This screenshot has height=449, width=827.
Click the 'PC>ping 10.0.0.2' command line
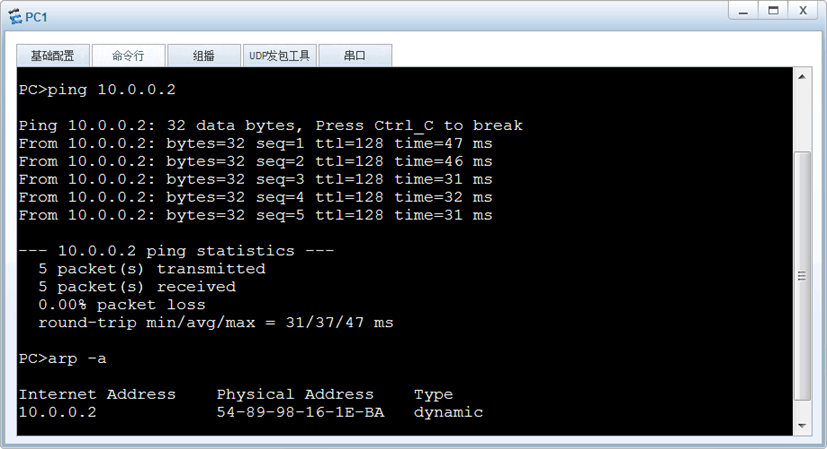[x=97, y=90]
